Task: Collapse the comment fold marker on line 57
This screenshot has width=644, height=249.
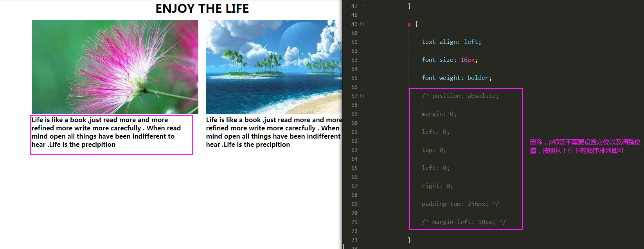Action: tap(362, 96)
